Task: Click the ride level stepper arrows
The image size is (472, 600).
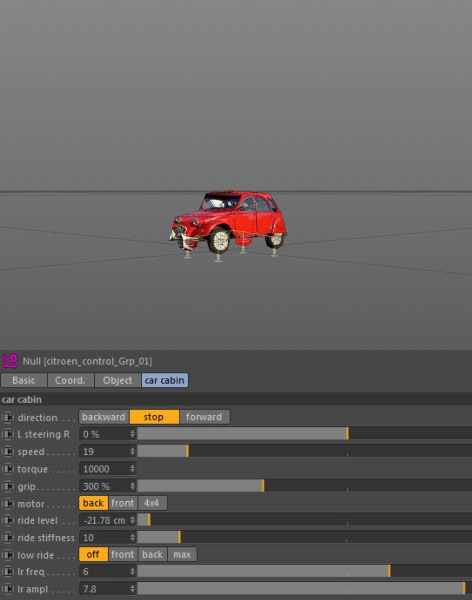Action: (x=132, y=520)
